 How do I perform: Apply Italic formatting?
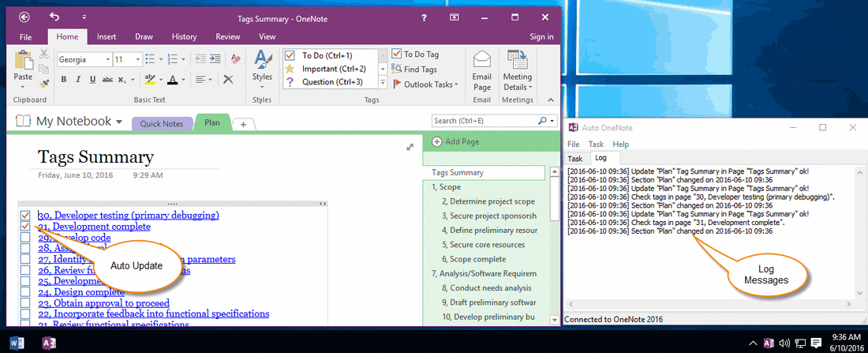[x=78, y=80]
